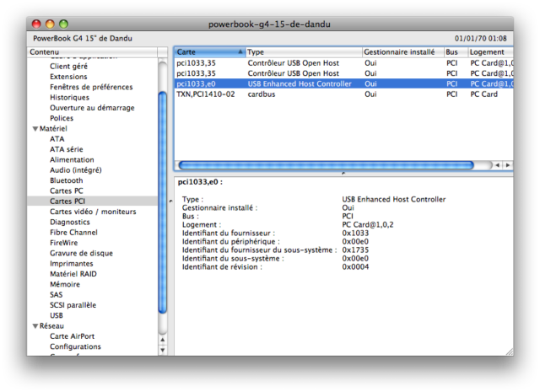
Task: Select Historiques in sidebar
Action: click(69, 98)
